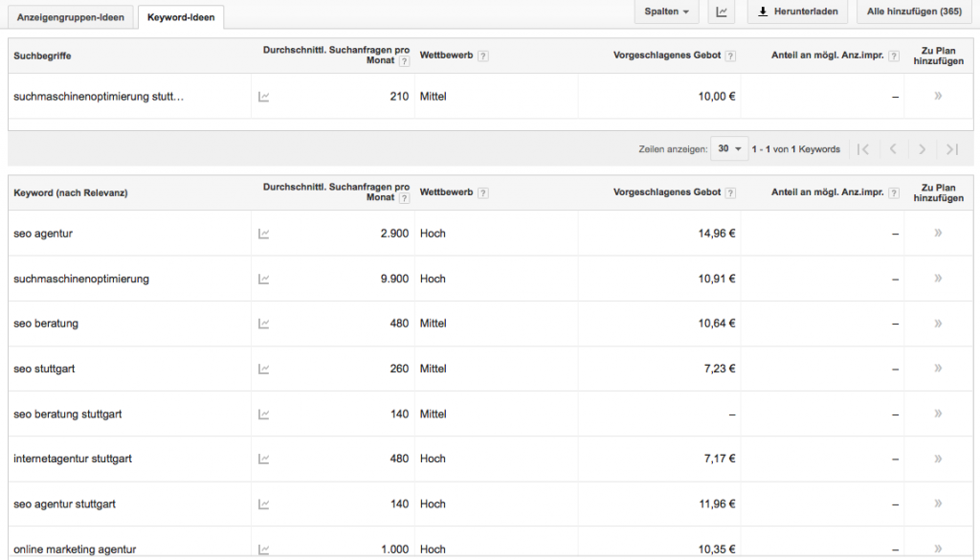This screenshot has width=980, height=560.
Task: Click the trend chart icon for seo agentur
Action: [x=264, y=234]
